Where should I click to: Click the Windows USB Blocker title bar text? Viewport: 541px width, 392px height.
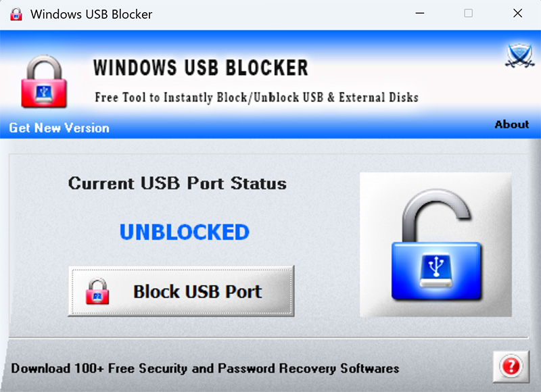pyautogui.click(x=91, y=14)
